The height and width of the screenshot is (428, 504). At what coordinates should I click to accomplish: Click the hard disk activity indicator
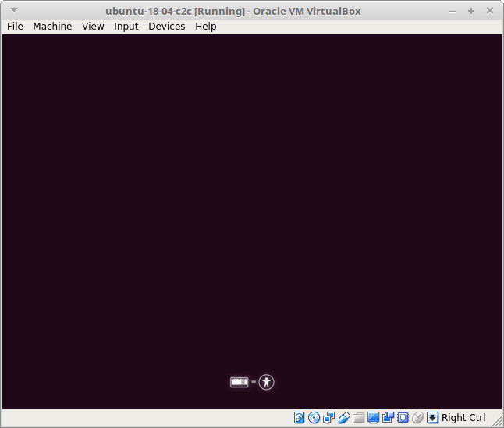(x=300, y=418)
